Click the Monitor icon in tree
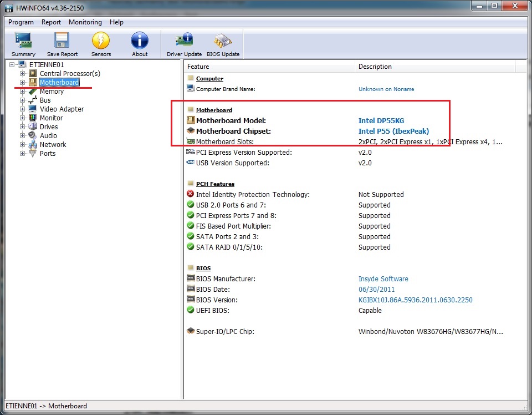 click(x=33, y=118)
